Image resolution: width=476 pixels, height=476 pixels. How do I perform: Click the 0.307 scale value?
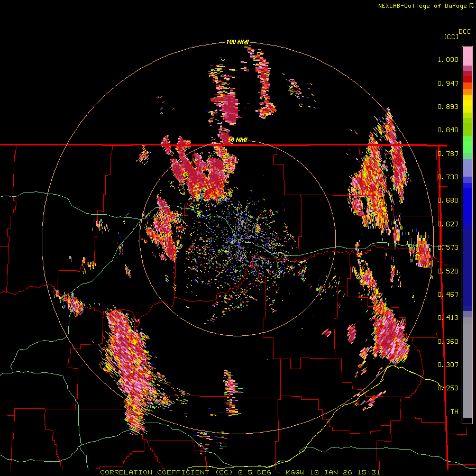click(448, 365)
